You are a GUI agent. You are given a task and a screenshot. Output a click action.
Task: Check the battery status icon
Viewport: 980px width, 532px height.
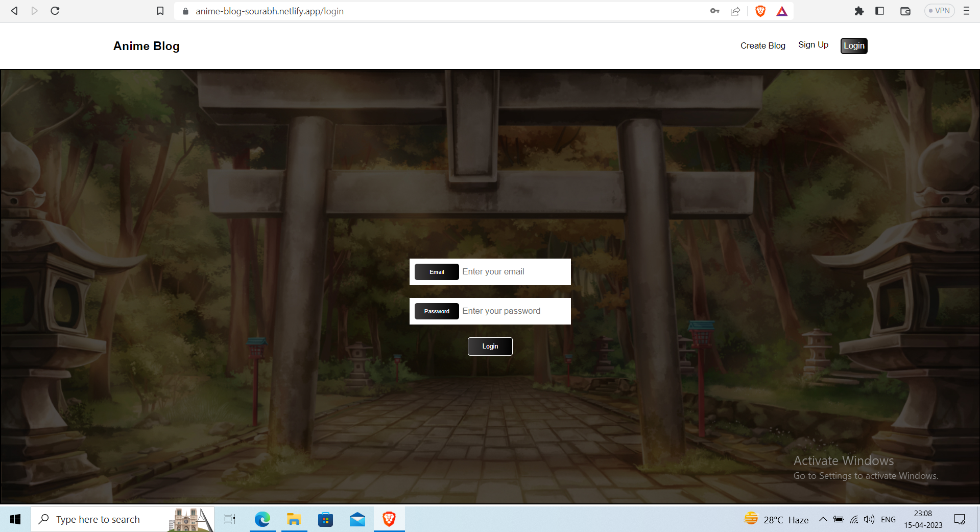coord(839,519)
